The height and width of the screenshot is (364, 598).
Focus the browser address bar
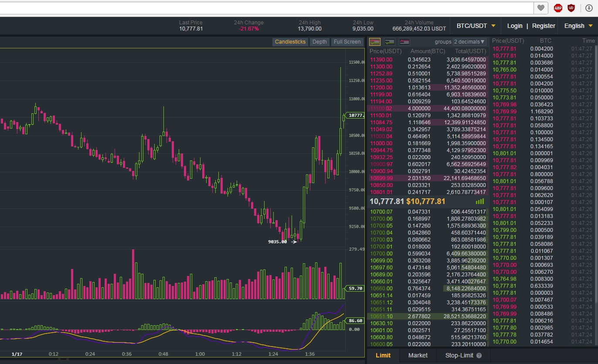(267, 8)
